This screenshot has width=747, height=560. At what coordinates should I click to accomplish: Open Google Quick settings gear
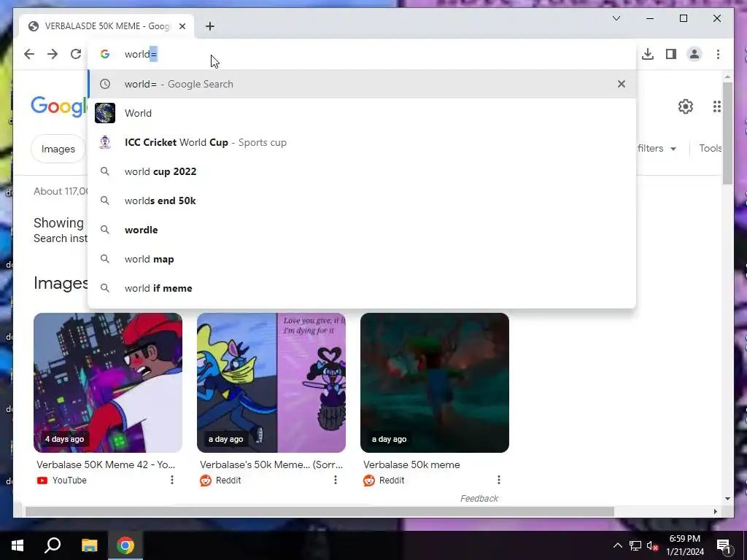coord(685,106)
